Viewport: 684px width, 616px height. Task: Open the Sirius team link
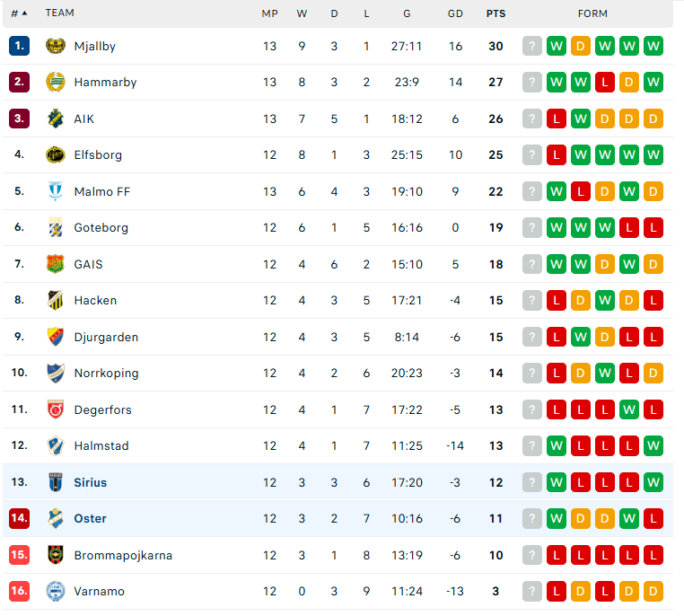pyautogui.click(x=91, y=482)
